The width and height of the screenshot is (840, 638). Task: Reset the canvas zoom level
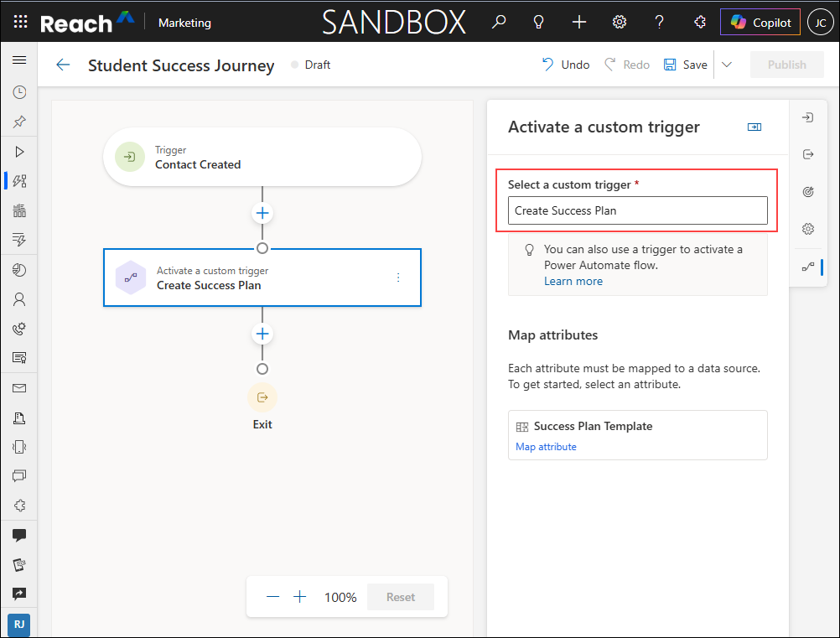point(401,597)
